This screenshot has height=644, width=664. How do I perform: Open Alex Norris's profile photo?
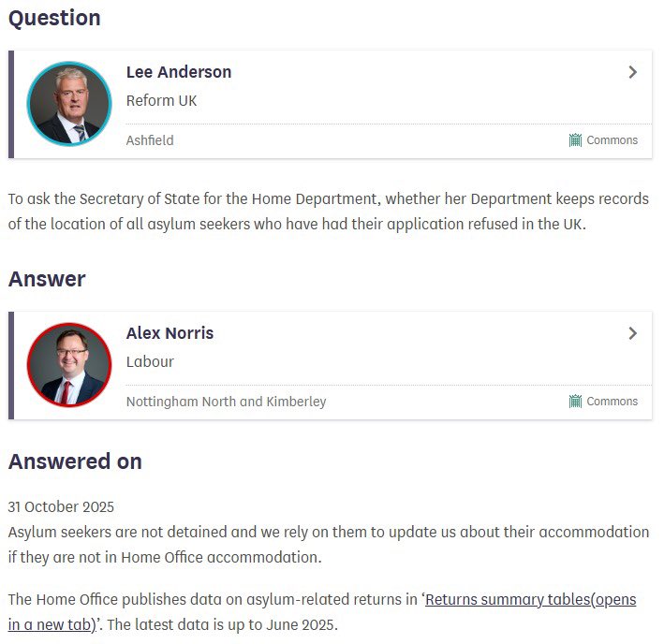pyautogui.click(x=69, y=365)
